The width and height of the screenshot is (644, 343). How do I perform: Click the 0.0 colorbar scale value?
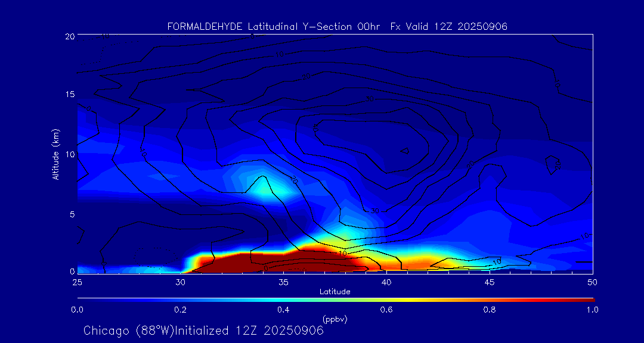tap(77, 310)
